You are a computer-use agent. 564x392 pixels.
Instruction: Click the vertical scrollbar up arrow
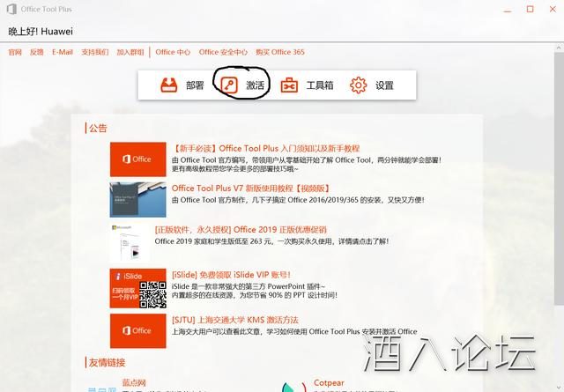(559, 48)
